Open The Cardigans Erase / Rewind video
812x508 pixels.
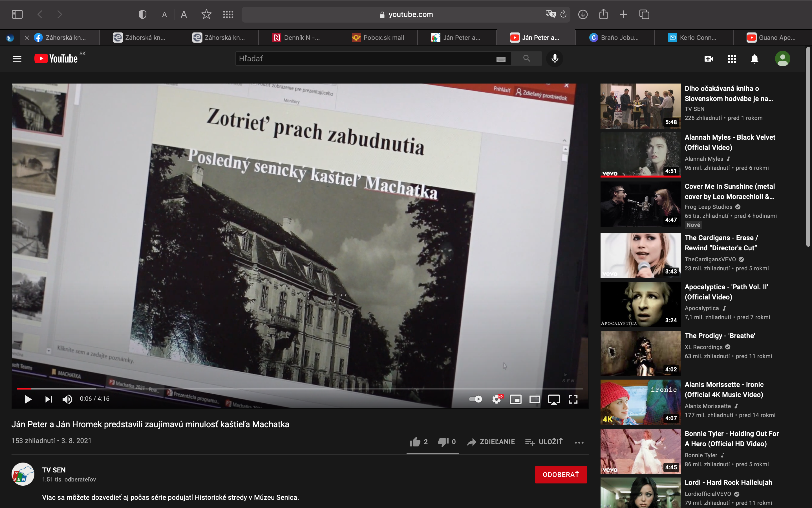tap(721, 243)
